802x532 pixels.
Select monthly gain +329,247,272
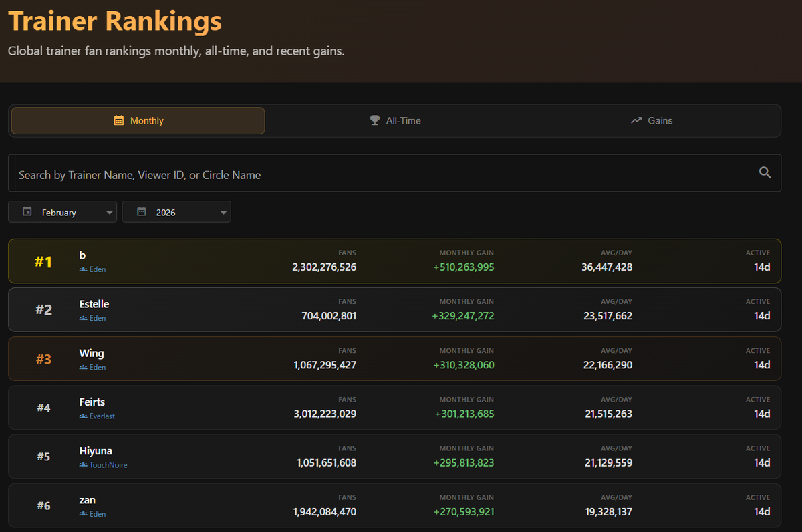click(x=463, y=315)
